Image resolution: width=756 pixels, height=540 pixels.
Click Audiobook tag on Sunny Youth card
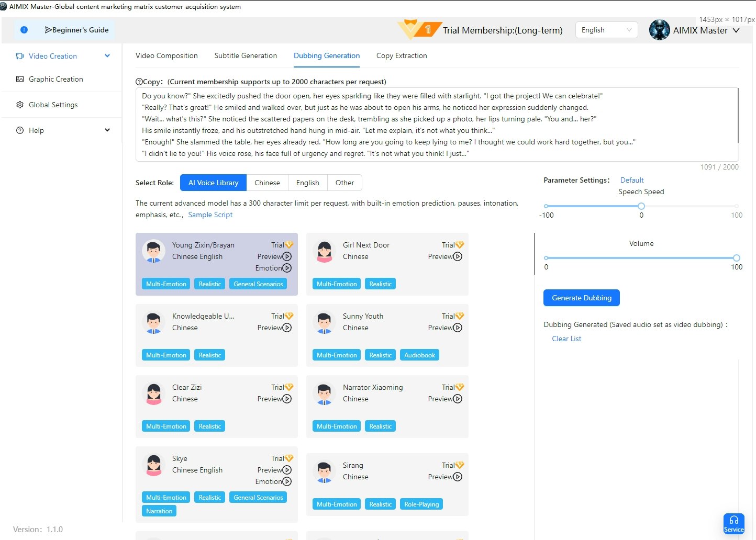pyautogui.click(x=419, y=355)
